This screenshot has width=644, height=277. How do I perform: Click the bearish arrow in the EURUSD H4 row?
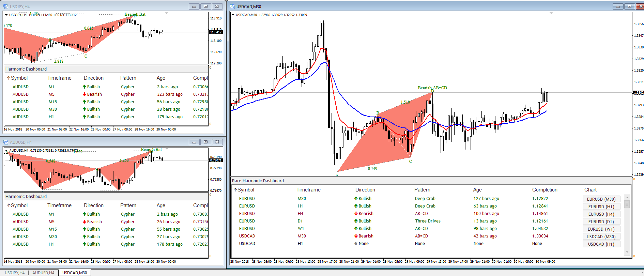coord(356,214)
